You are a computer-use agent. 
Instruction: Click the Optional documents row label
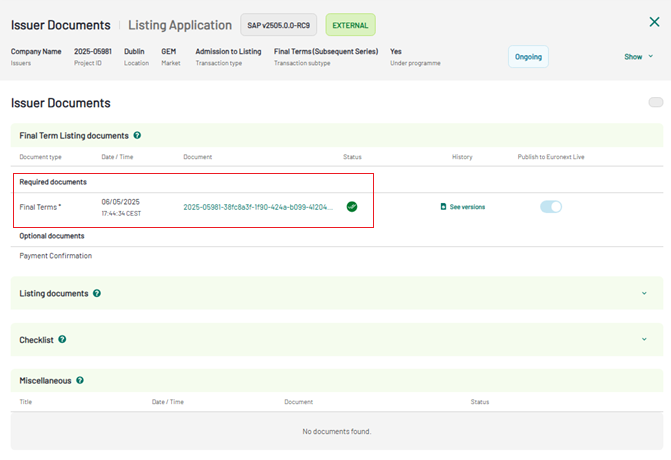52,236
